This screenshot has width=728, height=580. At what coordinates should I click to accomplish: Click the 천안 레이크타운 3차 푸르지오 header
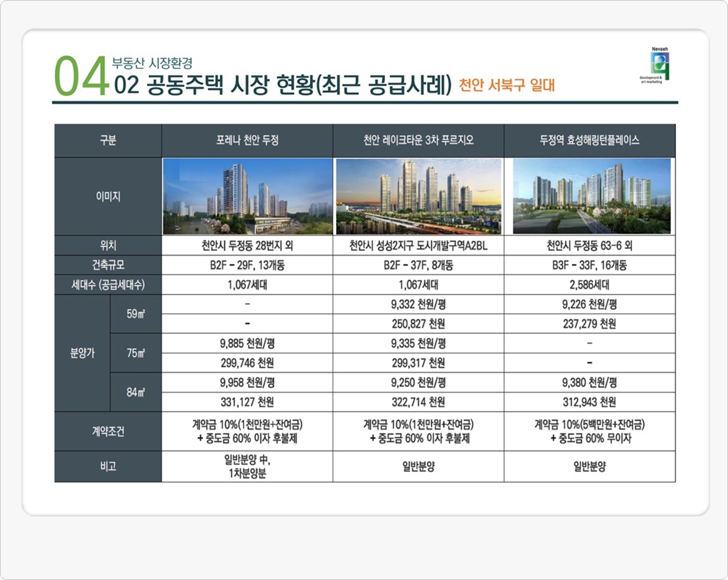pos(418,140)
